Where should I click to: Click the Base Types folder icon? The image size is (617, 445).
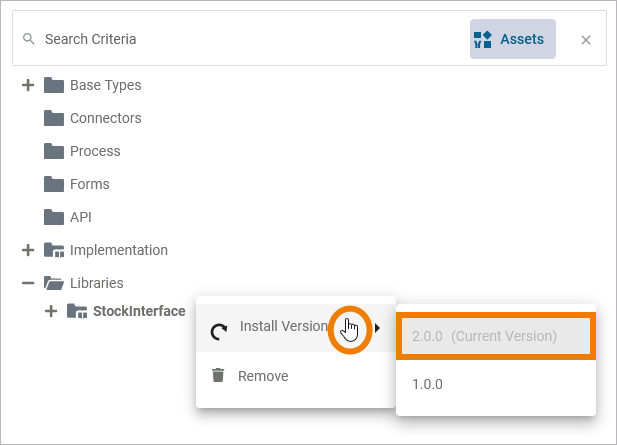(x=54, y=86)
